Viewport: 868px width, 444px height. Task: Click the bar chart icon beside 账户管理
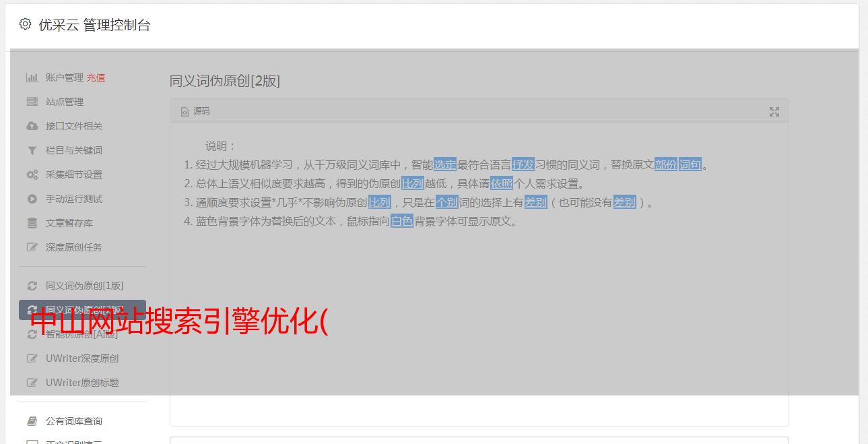point(32,77)
